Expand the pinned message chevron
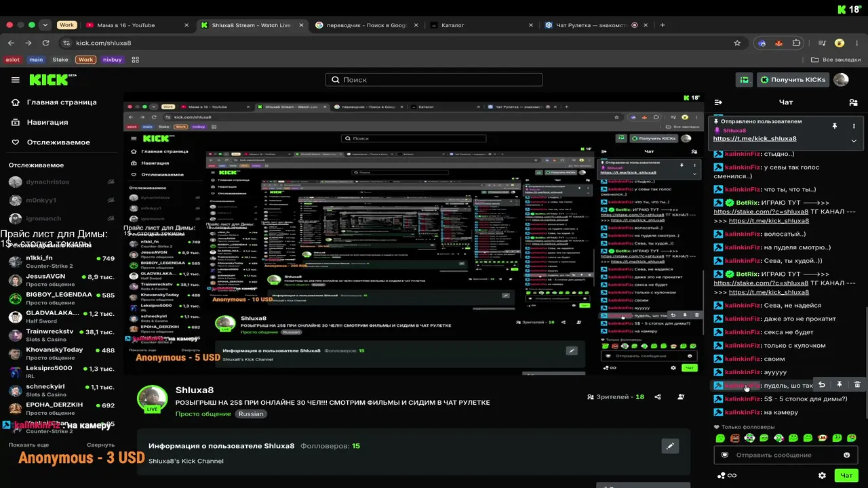The width and height of the screenshot is (868, 488). [x=854, y=141]
